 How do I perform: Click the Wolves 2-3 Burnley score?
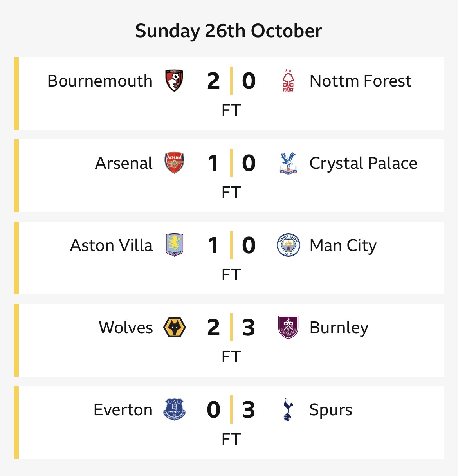[x=231, y=328]
